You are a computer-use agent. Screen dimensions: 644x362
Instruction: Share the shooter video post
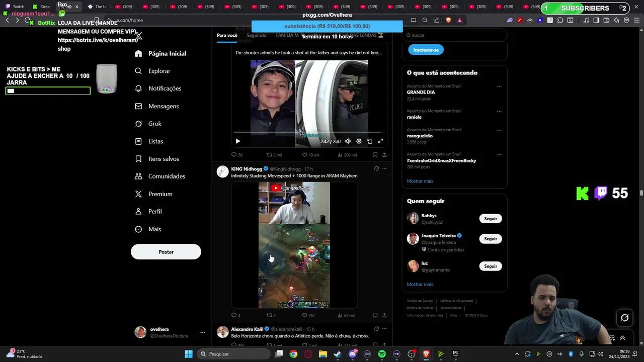(x=384, y=155)
